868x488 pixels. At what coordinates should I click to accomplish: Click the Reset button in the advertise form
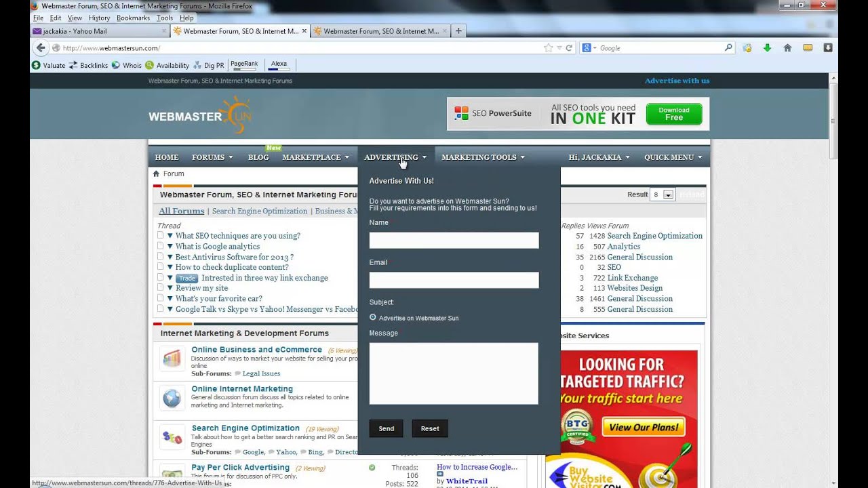[430, 428]
